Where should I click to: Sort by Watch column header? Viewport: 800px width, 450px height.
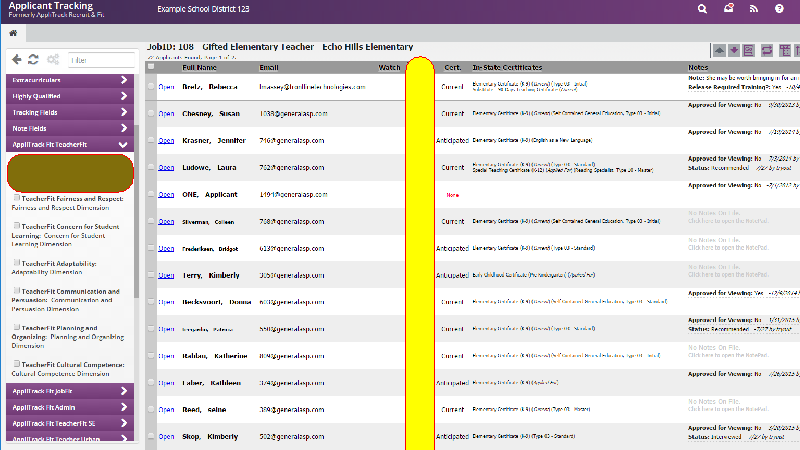389,67
